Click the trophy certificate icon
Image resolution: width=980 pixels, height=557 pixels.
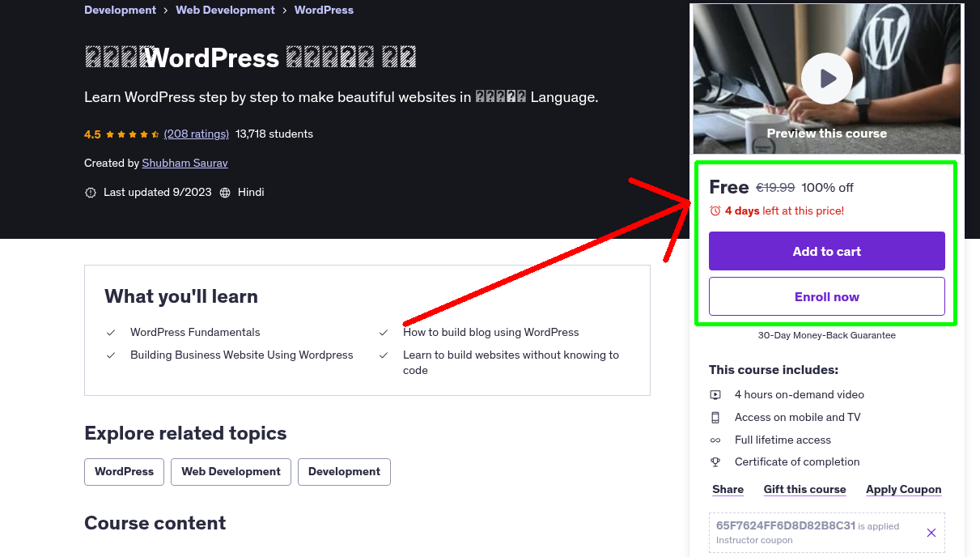pyautogui.click(x=715, y=462)
